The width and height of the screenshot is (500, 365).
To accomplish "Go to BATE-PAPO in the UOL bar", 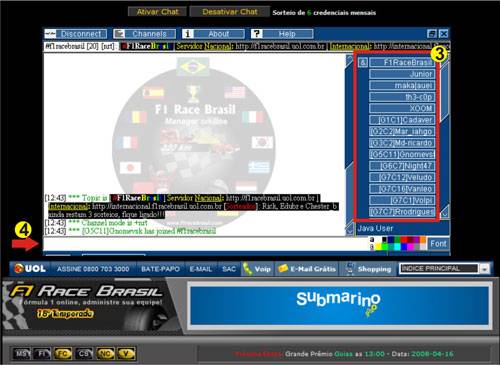I will 160,269.
